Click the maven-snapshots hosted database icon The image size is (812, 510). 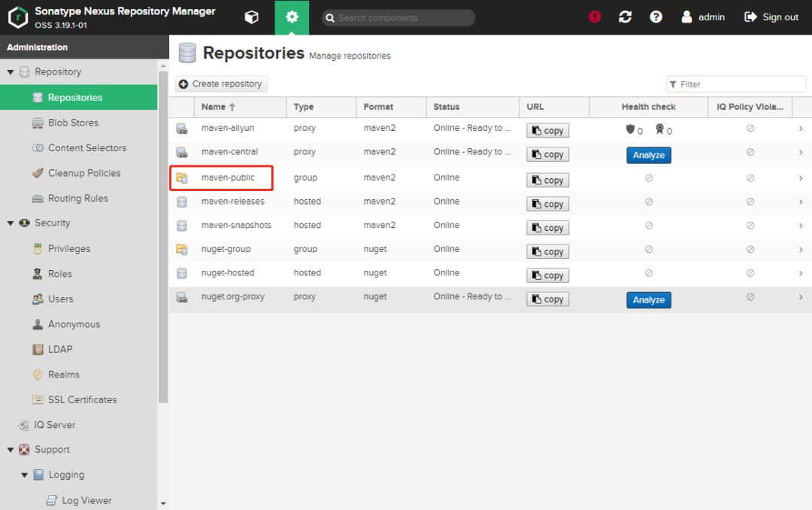[x=182, y=226]
